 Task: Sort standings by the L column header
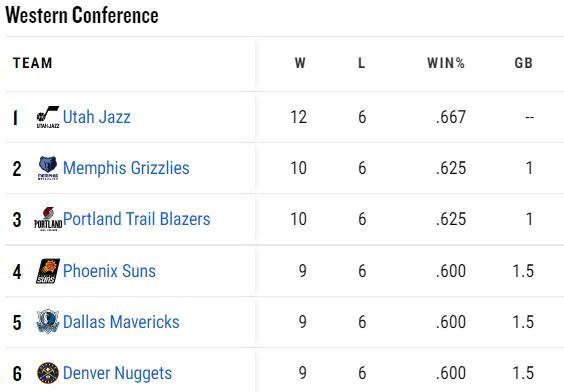click(361, 63)
